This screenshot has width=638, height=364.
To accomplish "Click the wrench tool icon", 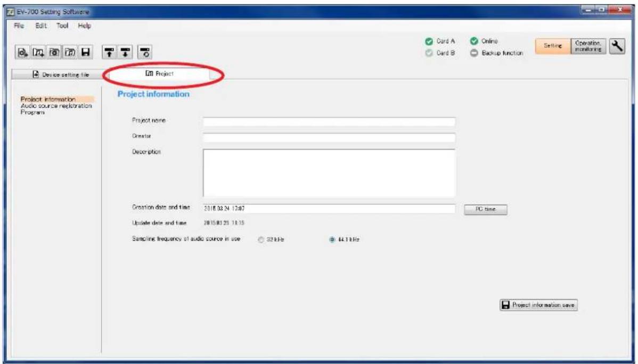I will [x=617, y=46].
